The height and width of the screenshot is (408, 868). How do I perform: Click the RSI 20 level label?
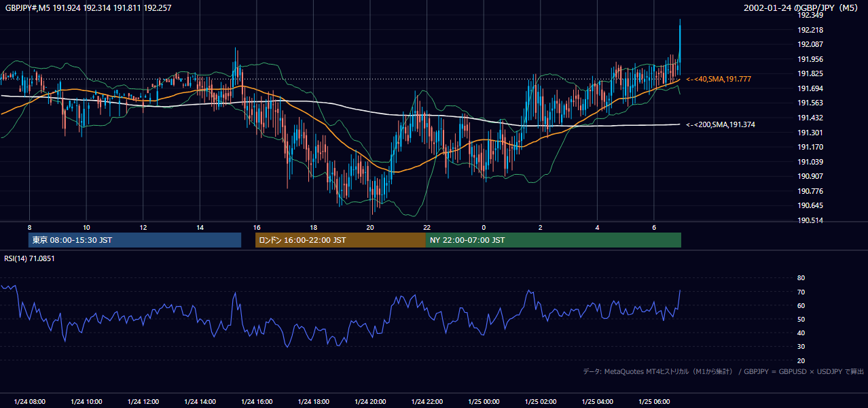pos(801,360)
